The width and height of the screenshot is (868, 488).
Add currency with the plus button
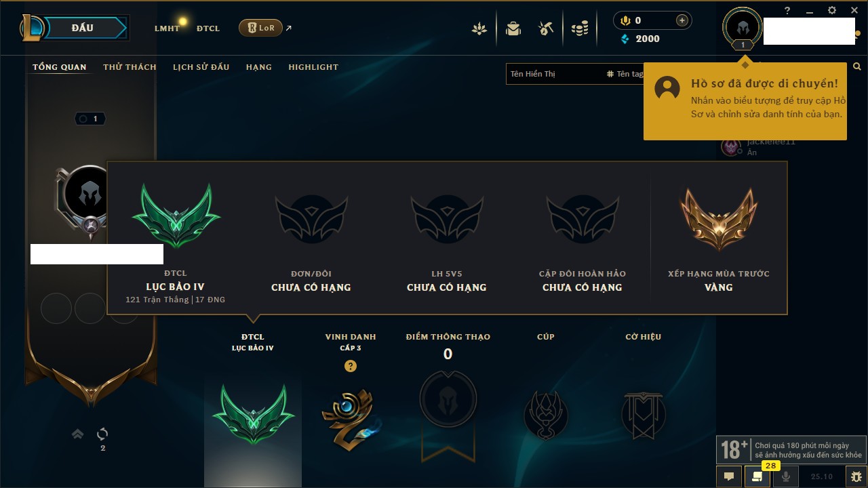682,20
